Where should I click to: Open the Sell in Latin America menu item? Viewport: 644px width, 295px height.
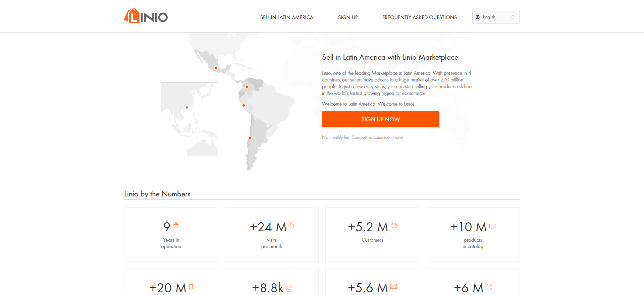286,17
